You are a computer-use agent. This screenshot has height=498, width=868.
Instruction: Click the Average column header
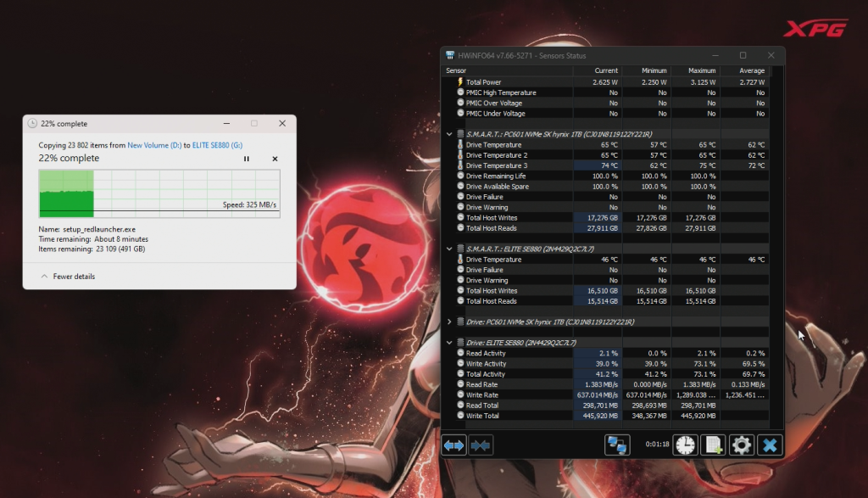pyautogui.click(x=744, y=71)
